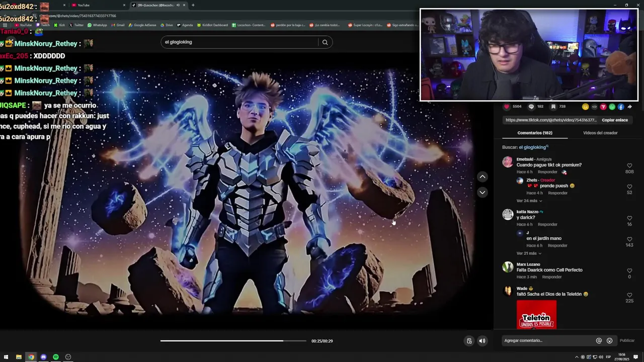Switch to Videos del creador tab
The height and width of the screenshot is (362, 644).
(x=600, y=133)
